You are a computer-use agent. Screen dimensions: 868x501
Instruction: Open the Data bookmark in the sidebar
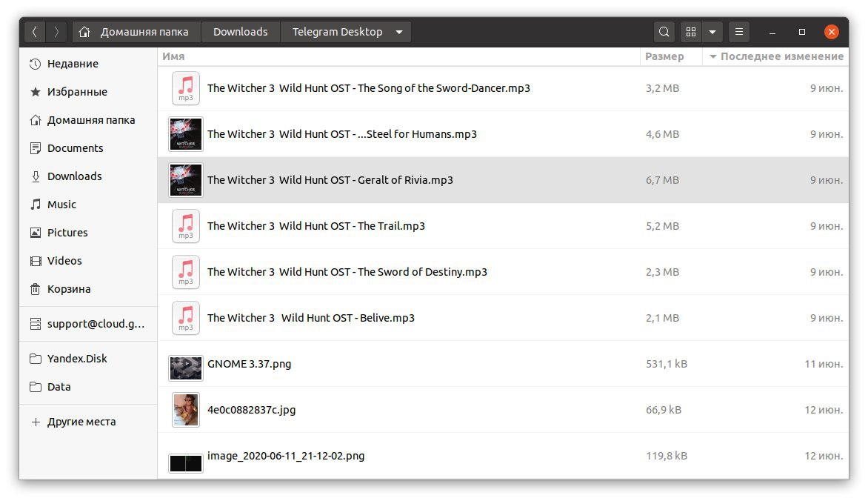pos(89,387)
